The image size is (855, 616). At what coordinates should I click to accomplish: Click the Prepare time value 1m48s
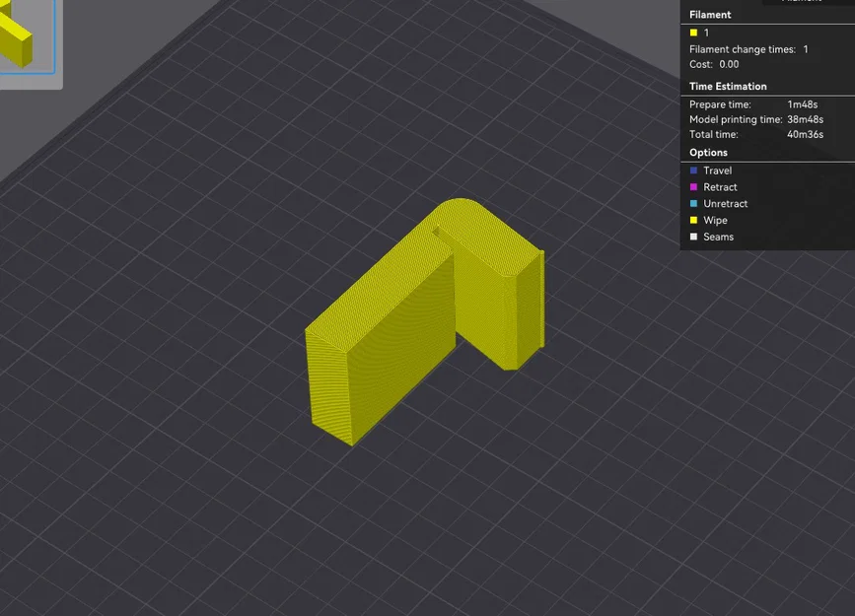click(x=802, y=104)
